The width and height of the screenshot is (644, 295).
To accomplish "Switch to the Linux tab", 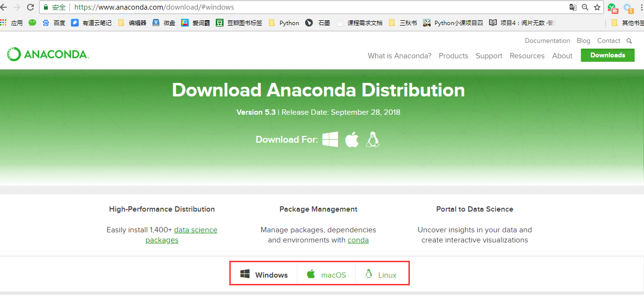I will point(381,275).
